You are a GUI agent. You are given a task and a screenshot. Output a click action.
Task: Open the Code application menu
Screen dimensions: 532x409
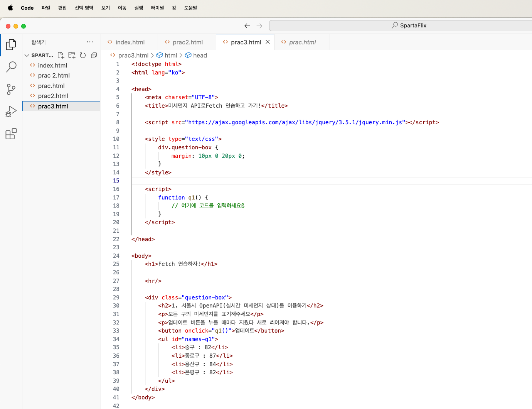(27, 8)
